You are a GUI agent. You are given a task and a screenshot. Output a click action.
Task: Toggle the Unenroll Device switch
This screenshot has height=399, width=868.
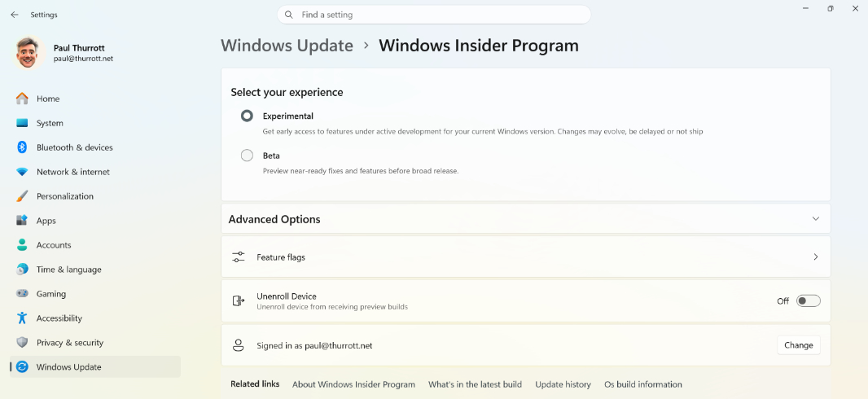point(808,300)
